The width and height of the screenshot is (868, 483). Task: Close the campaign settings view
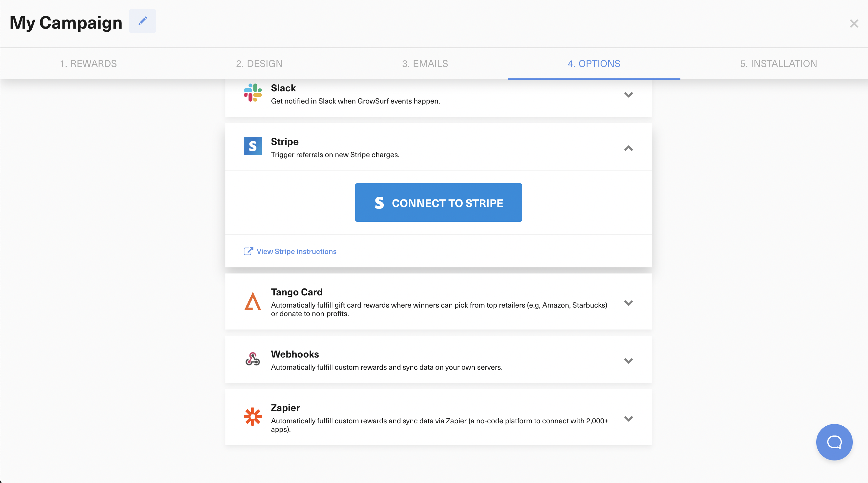pyautogui.click(x=854, y=23)
